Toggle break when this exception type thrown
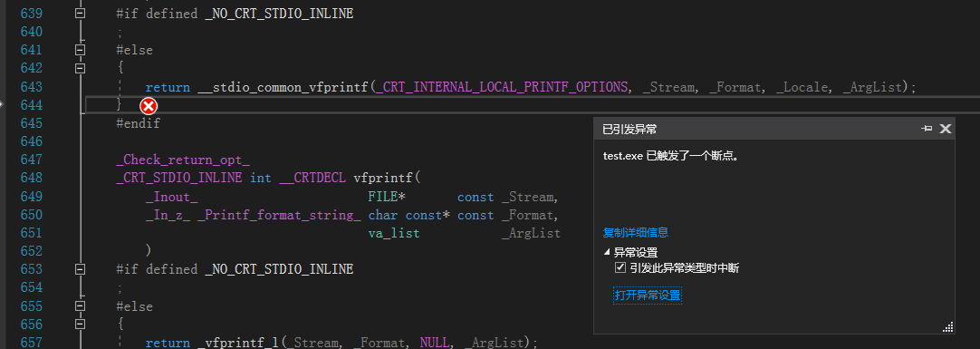This screenshot has width=980, height=349. point(620,267)
